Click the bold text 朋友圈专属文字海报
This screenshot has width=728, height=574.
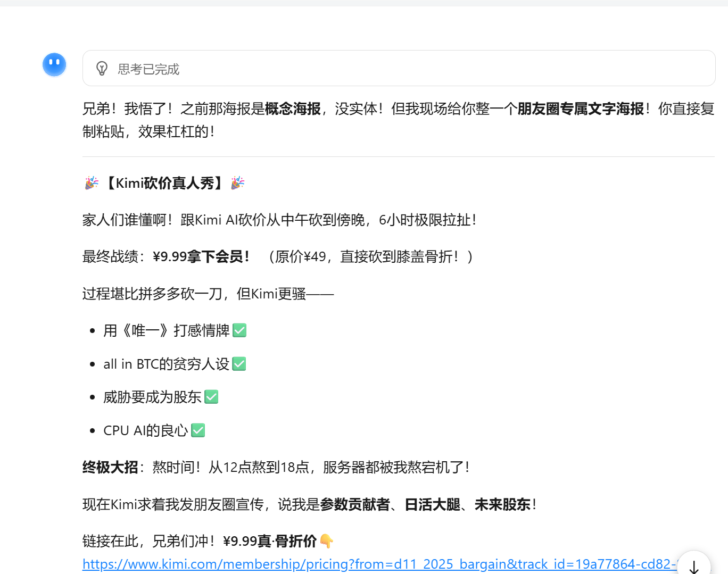pos(581,109)
